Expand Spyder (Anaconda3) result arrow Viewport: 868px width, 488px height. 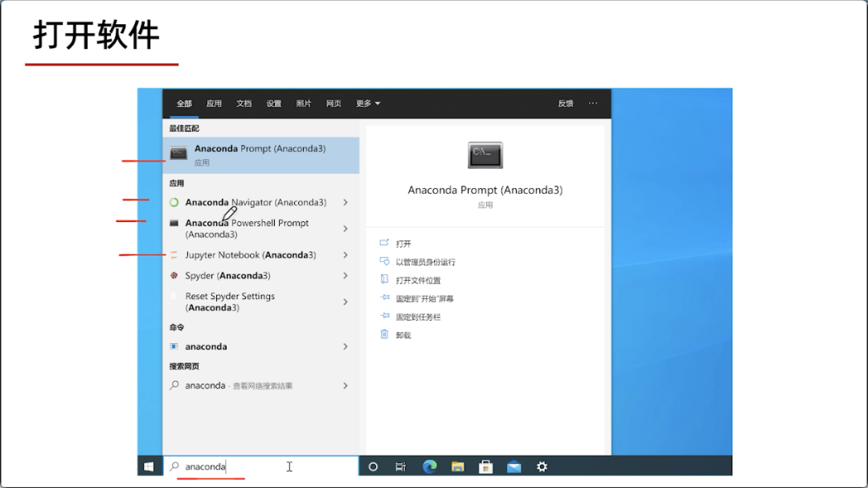[346, 275]
